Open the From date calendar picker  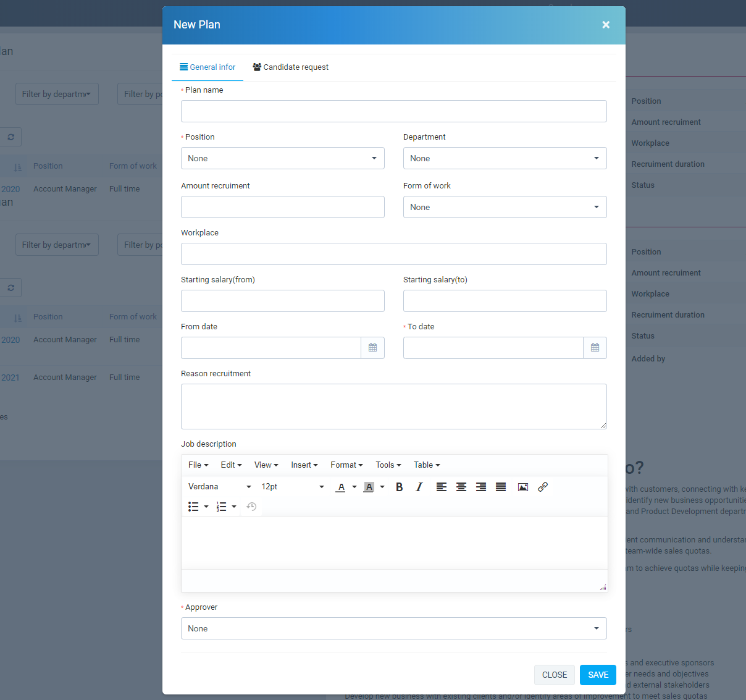pos(372,348)
